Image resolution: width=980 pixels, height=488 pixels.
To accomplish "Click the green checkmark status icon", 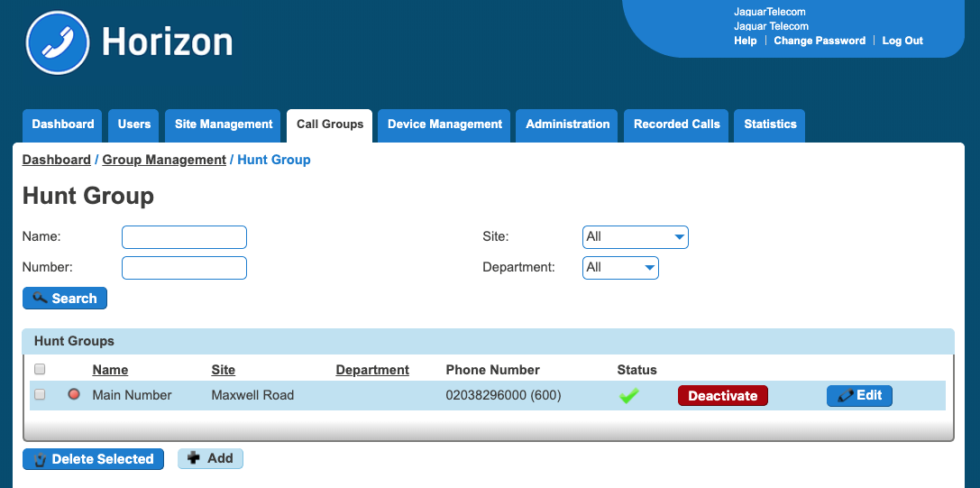I will (x=629, y=396).
